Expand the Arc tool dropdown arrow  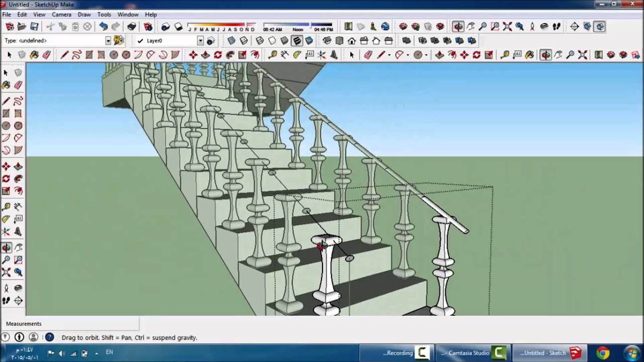pyautogui.click(x=408, y=55)
